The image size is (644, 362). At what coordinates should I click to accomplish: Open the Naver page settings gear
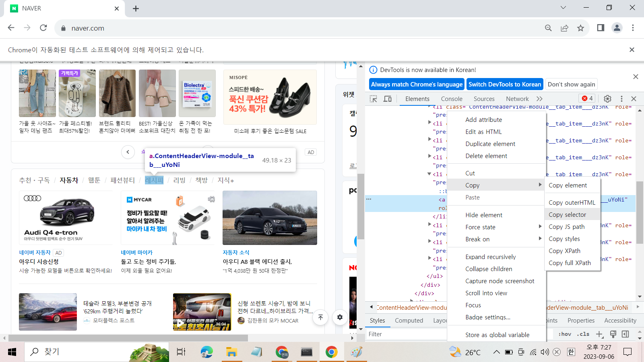point(340,317)
